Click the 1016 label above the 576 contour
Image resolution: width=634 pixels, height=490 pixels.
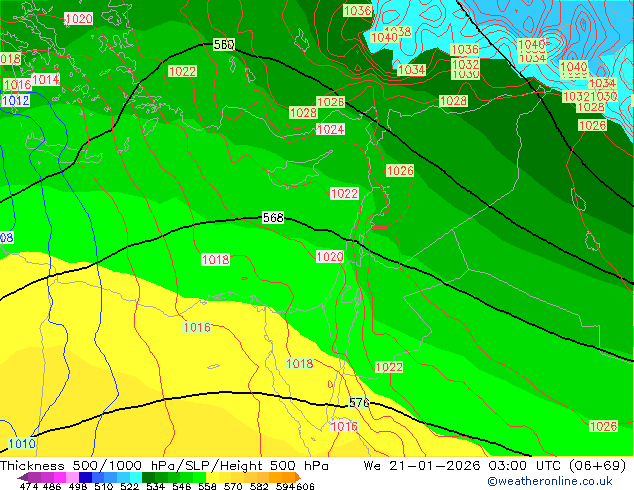[197, 327]
